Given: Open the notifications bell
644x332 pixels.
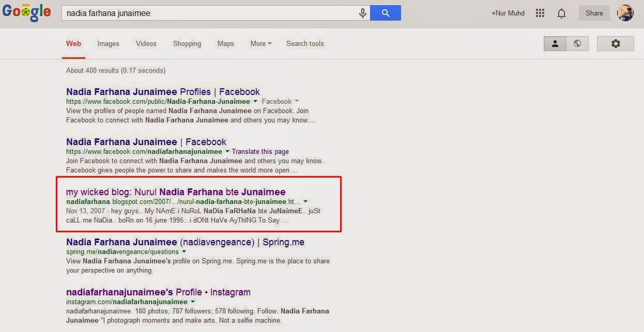Looking at the screenshot, I should (x=561, y=13).
